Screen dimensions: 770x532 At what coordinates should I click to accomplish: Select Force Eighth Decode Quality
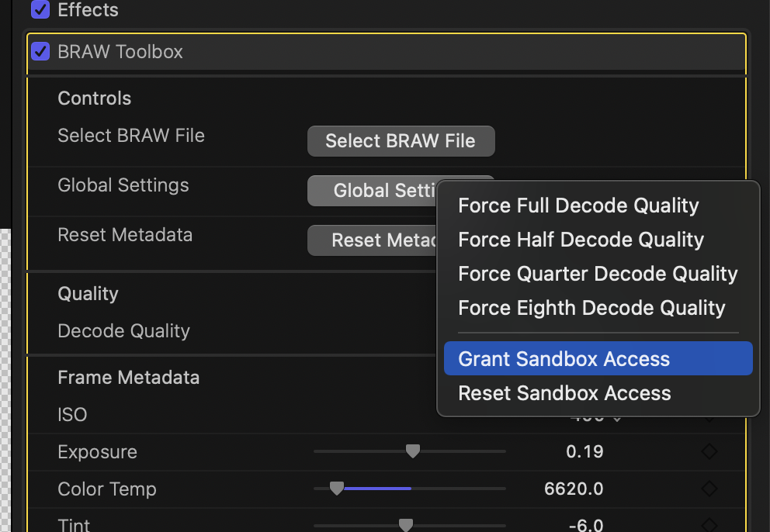591,308
